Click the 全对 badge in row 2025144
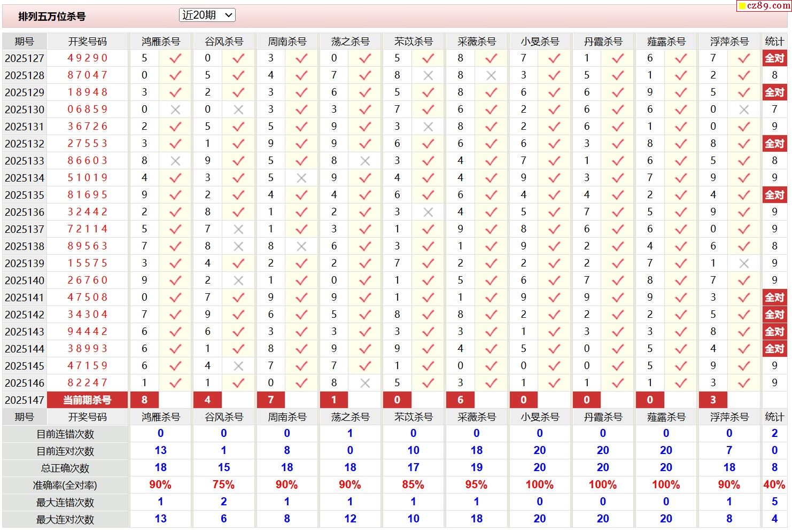The height and width of the screenshot is (532, 792). point(774,349)
